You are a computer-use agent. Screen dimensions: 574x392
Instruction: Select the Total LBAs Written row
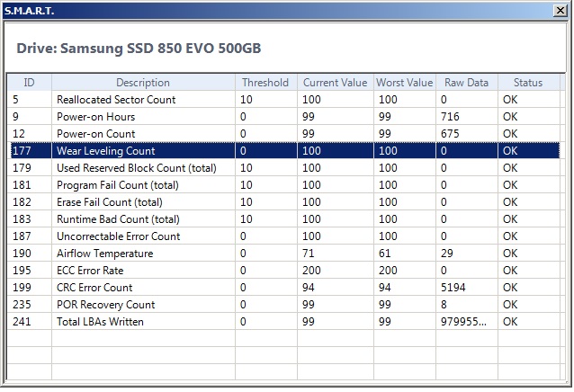283,322
